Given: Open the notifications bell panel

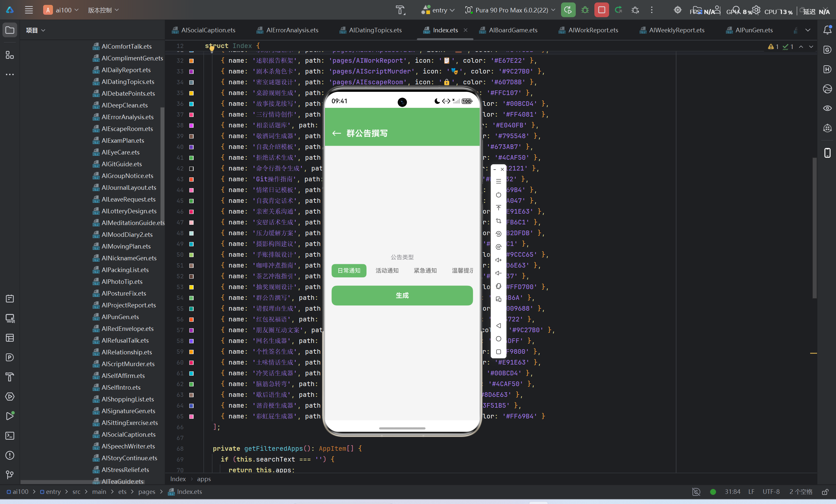Looking at the screenshot, I should 827,30.
